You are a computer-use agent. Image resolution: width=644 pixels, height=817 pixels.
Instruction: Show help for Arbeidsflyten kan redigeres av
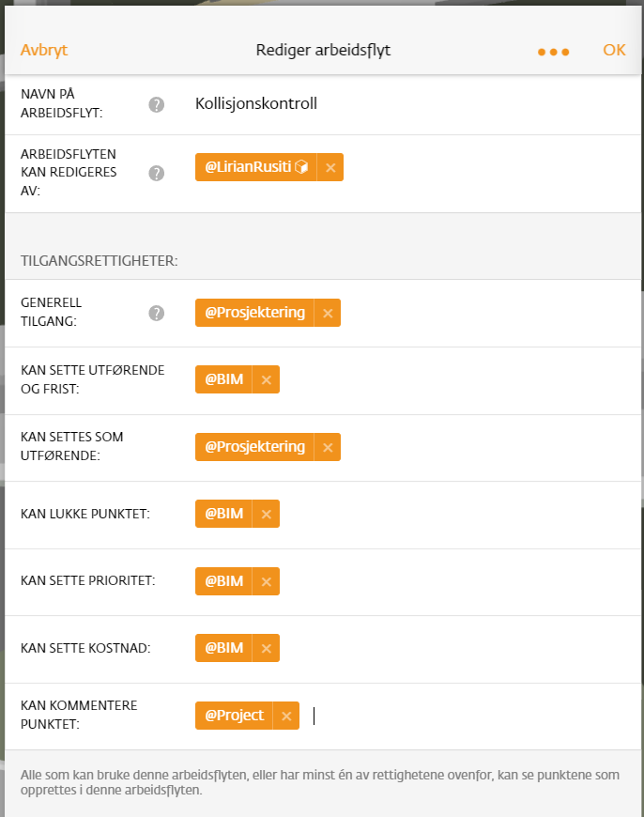click(157, 173)
